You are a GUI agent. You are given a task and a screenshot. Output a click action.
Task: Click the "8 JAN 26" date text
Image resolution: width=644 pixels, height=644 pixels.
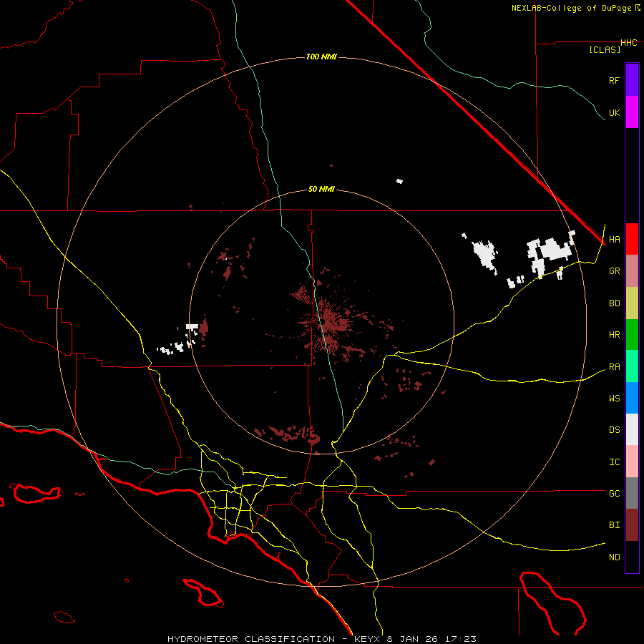(x=413, y=639)
